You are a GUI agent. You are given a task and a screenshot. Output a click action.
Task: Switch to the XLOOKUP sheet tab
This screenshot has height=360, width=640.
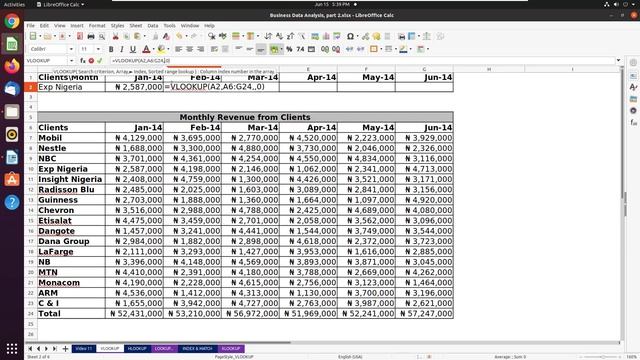[x=231, y=349]
